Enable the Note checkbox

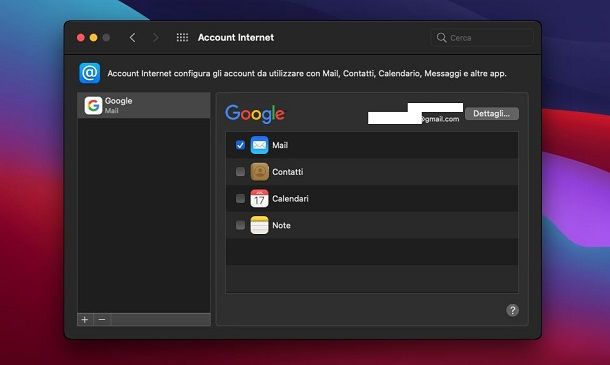240,225
